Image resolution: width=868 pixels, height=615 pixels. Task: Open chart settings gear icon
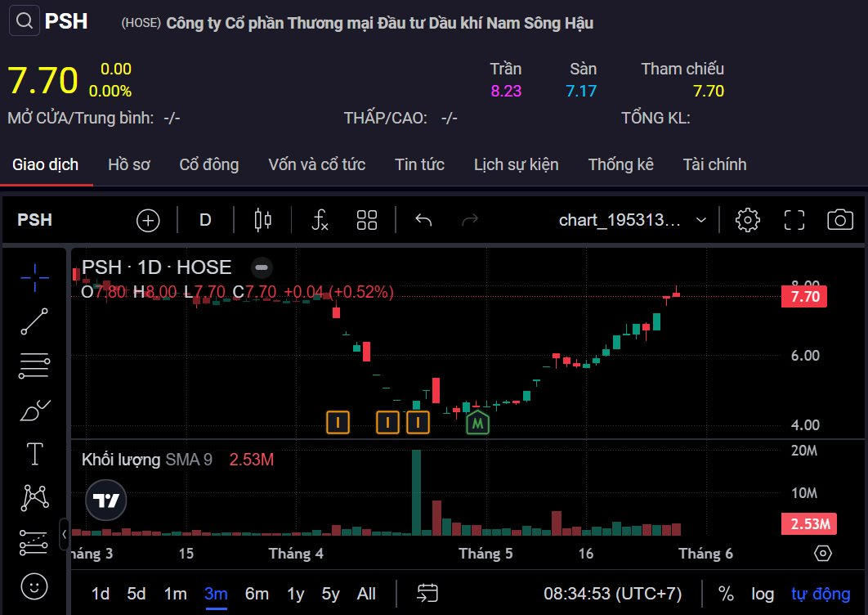click(747, 220)
